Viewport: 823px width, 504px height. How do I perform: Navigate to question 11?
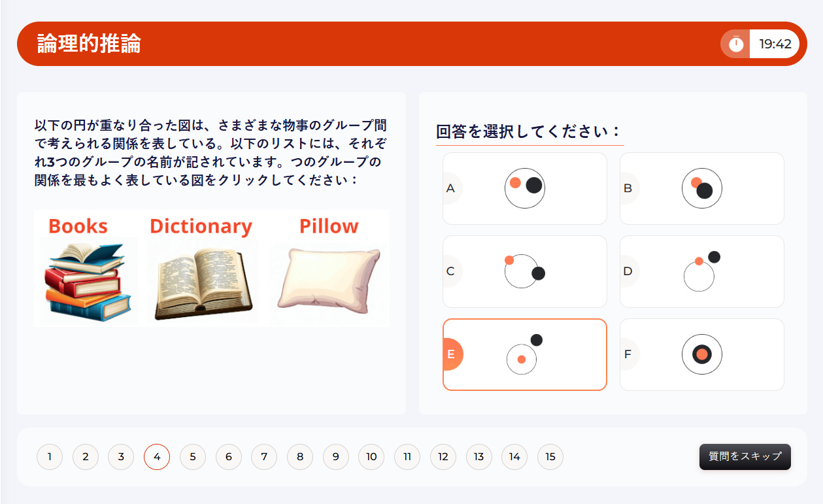click(407, 457)
